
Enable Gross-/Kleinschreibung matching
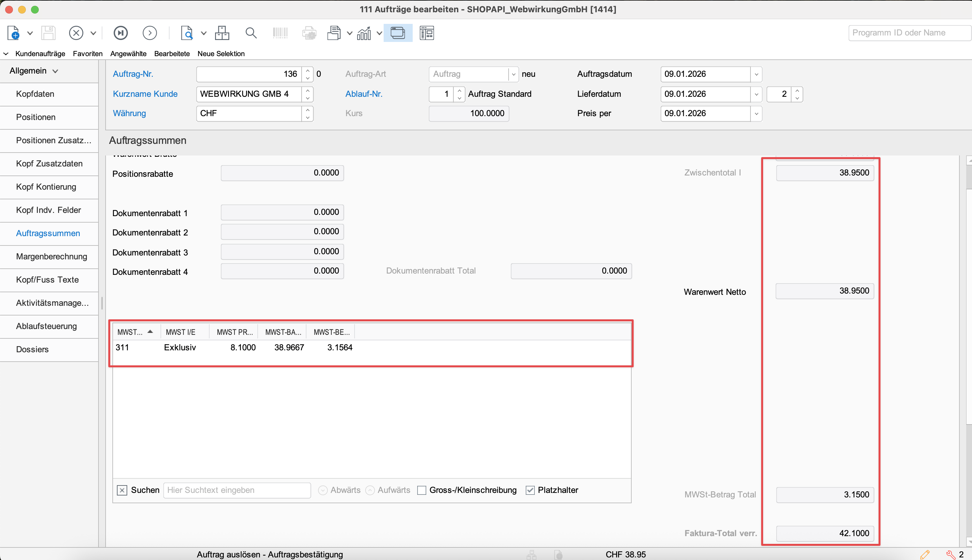click(422, 490)
